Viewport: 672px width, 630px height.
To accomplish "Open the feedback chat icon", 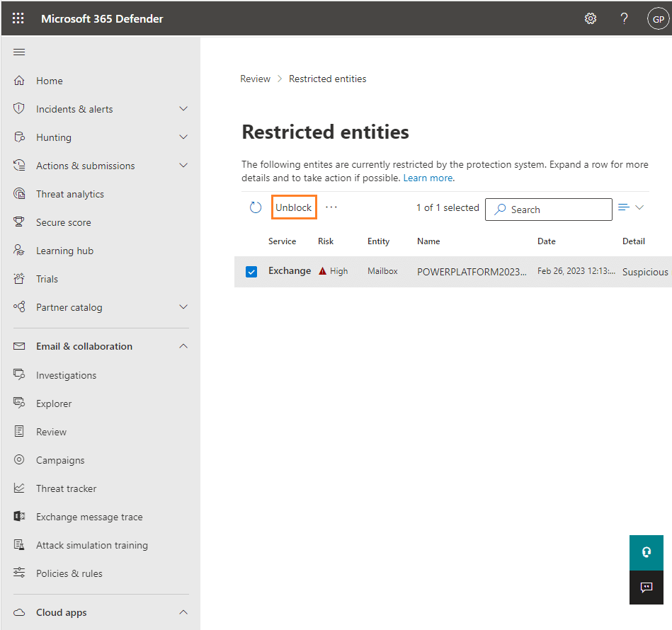I will [x=646, y=587].
